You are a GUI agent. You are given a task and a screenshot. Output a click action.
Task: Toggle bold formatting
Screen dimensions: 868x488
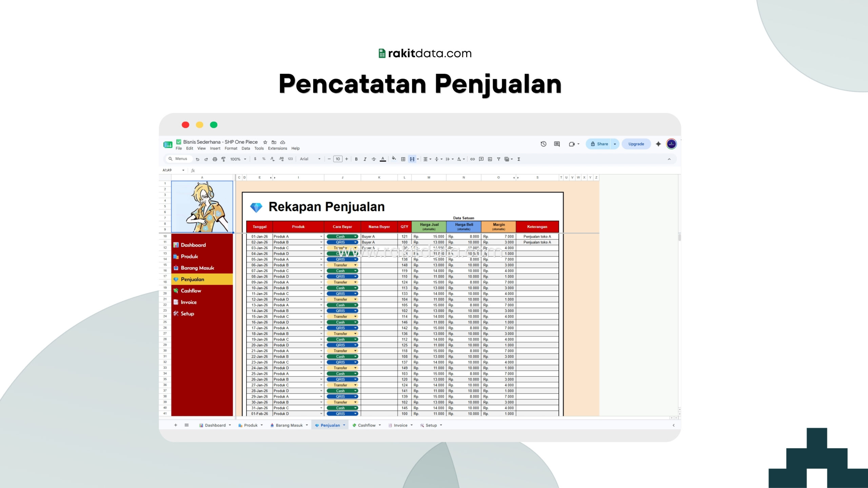point(356,159)
